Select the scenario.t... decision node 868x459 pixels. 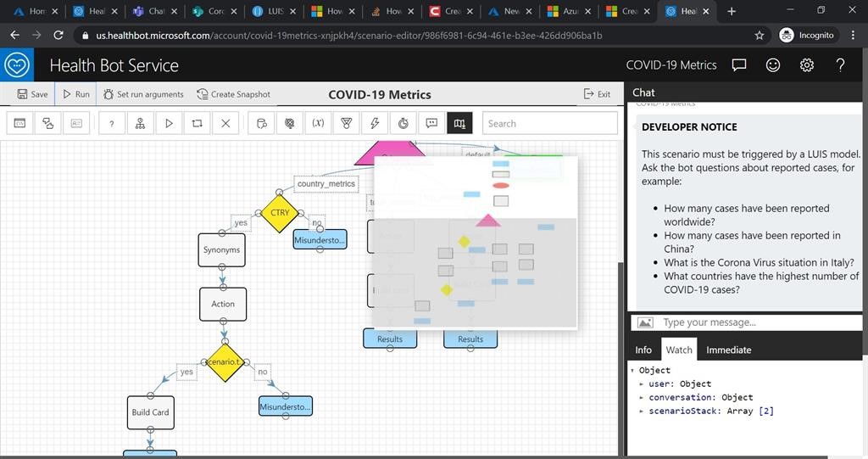[225, 362]
